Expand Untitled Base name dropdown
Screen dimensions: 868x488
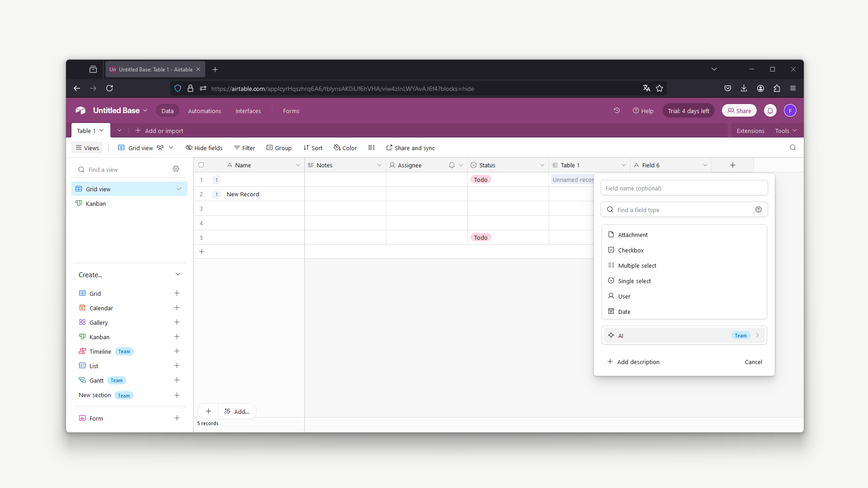[x=145, y=110]
